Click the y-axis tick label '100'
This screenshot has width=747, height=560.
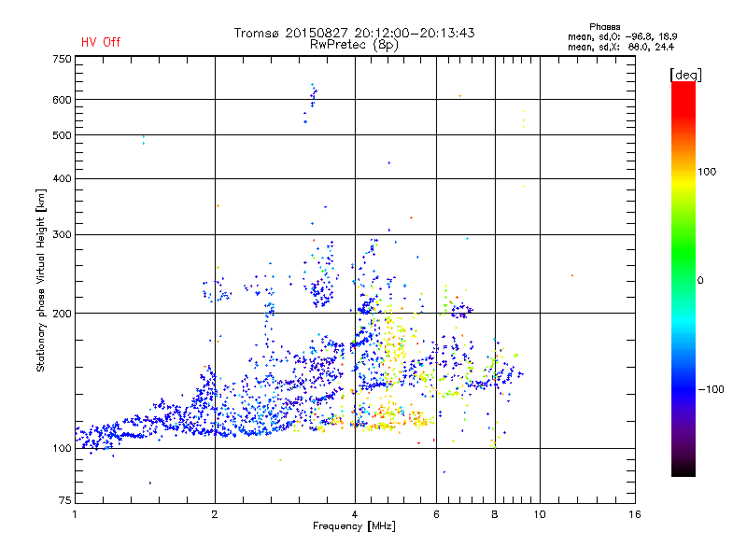pos(62,449)
